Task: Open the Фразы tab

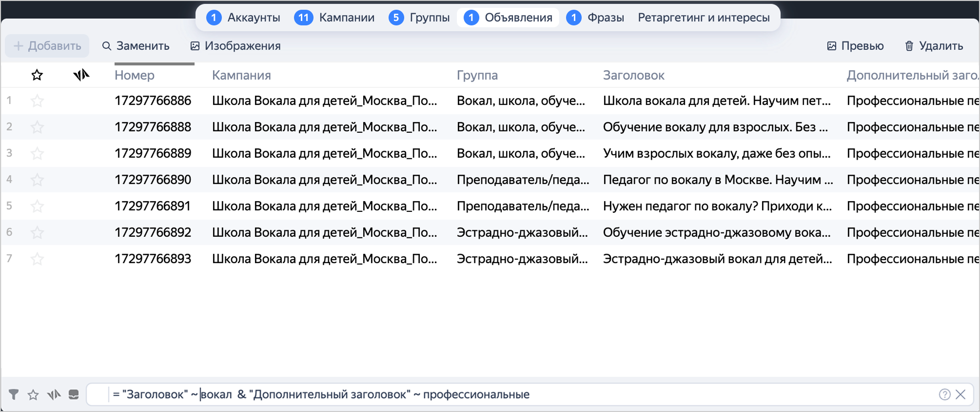Action: click(x=595, y=18)
